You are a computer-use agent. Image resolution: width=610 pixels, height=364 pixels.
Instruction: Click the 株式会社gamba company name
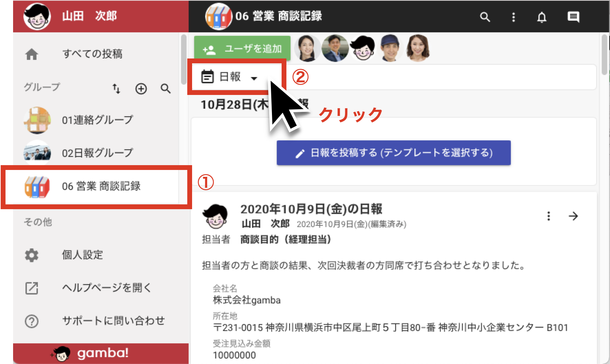point(247,300)
